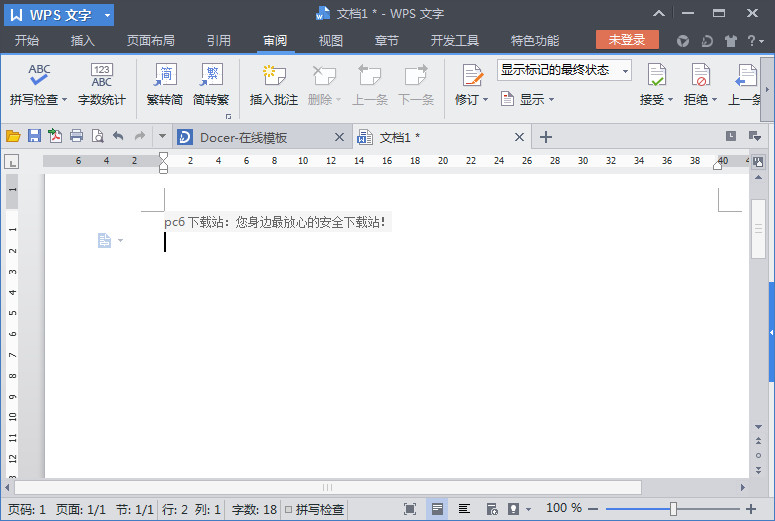
Task: Expand the 拒绝 dropdown arrow
Action: click(x=715, y=100)
